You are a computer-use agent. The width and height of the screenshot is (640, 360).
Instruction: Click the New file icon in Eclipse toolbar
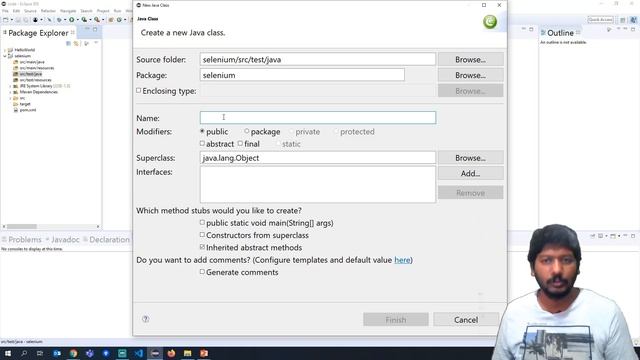point(6,20)
